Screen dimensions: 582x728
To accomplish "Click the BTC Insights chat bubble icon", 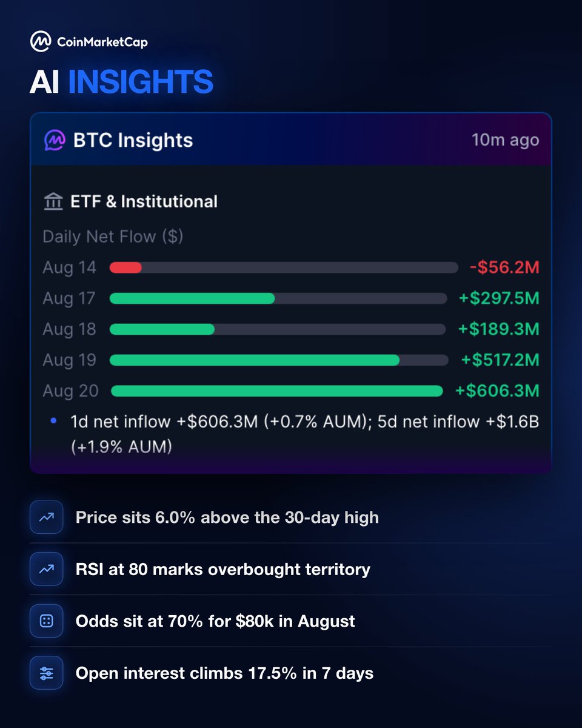I will (55, 140).
